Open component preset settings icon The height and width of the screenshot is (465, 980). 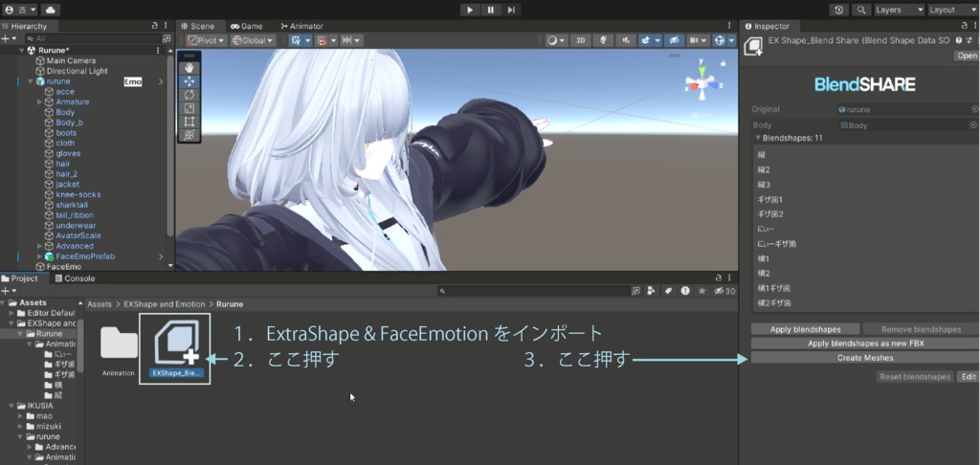[x=968, y=40]
